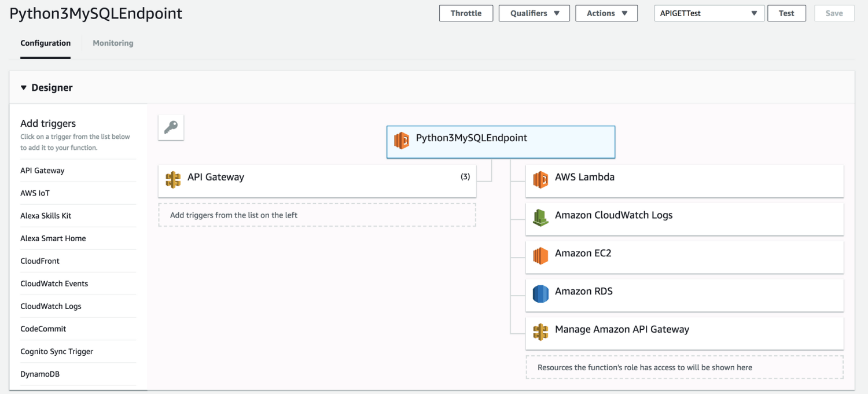
Task: Select the Amazon CloudWatch Logs resource card
Action: 685,219
